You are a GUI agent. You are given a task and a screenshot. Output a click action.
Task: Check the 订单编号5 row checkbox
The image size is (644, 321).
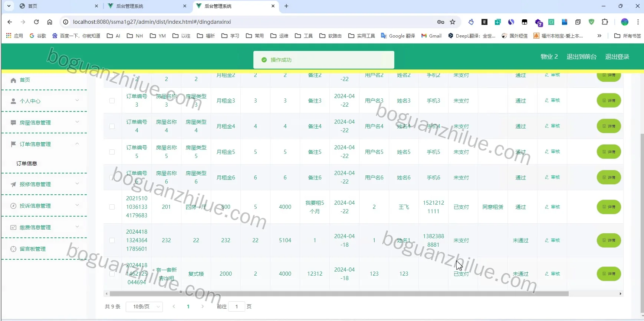(x=112, y=152)
